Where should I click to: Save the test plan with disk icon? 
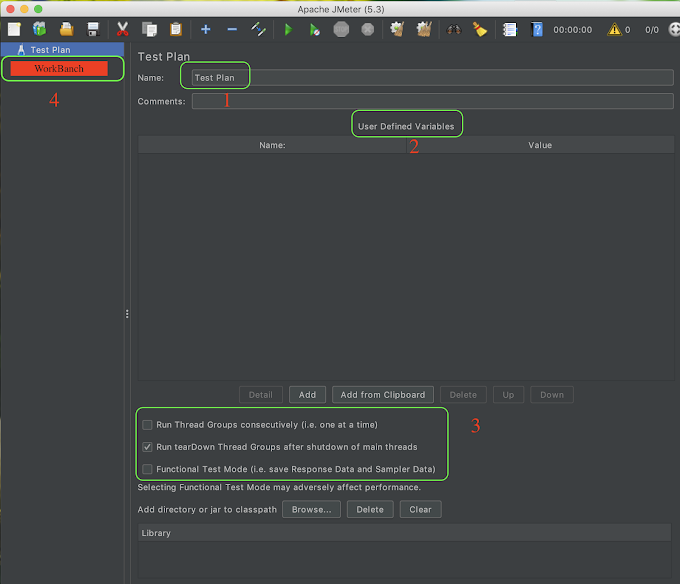(93, 29)
